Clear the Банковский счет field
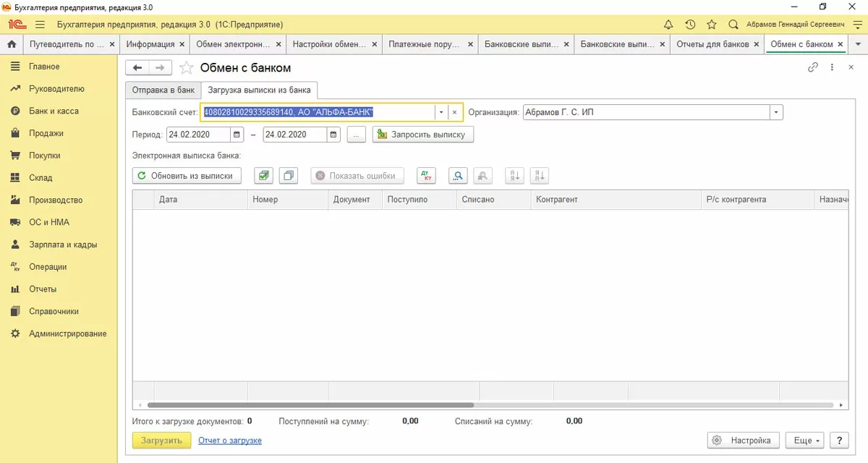This screenshot has height=463, width=868. point(454,113)
